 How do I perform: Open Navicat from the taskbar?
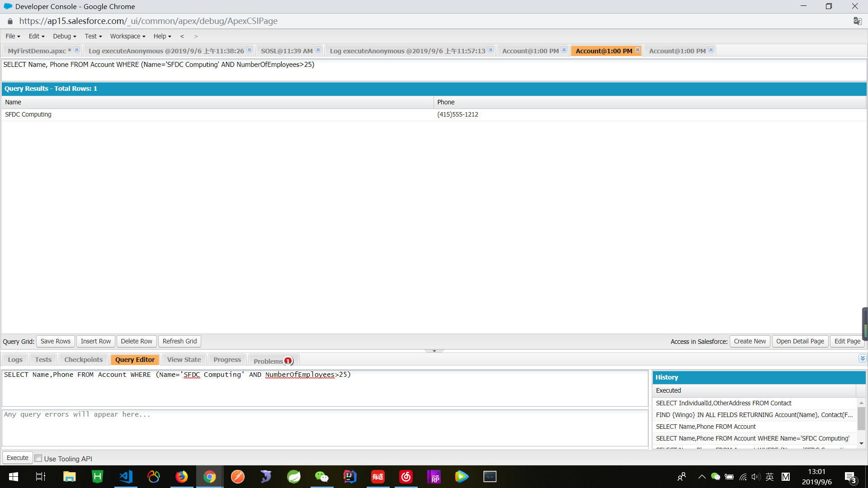point(266,477)
